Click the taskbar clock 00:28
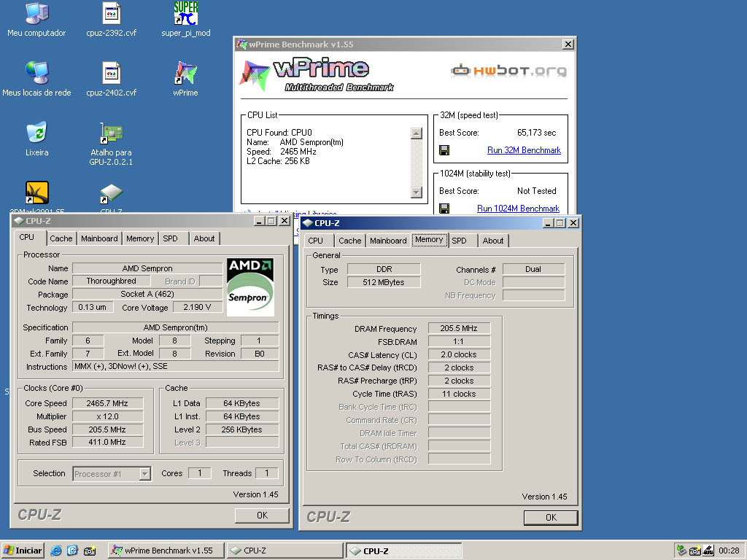 [729, 551]
